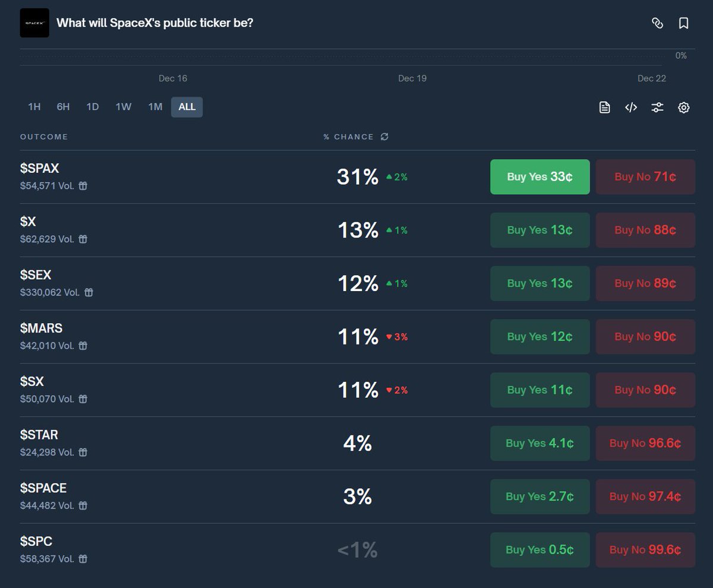This screenshot has width=713, height=588.
Task: Buy No on $SPACE at 97.4 cents
Action: (645, 497)
